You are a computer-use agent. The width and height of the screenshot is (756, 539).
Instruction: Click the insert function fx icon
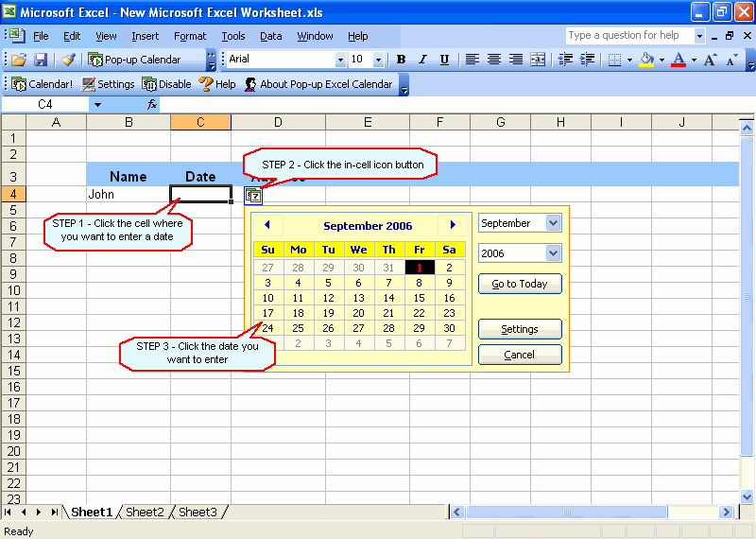(152, 104)
